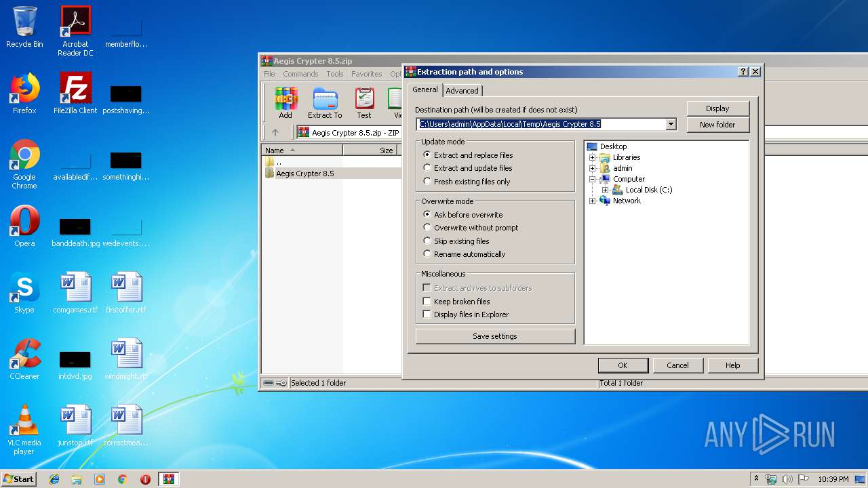This screenshot has height=488, width=868.
Task: Click the Cancel button
Action: pyautogui.click(x=677, y=365)
